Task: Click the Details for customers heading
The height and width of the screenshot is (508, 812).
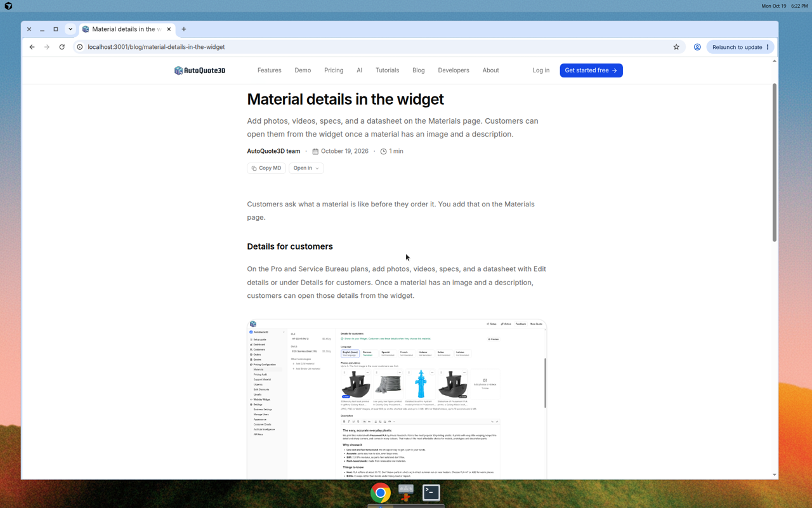Action: point(290,246)
